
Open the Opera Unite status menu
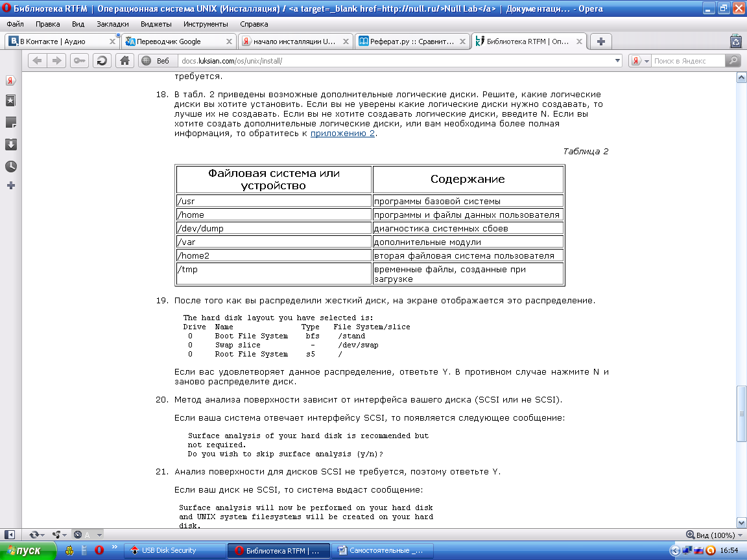coord(59,535)
